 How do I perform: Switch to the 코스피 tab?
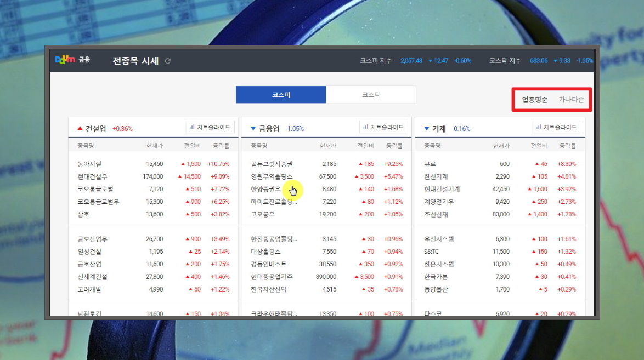pyautogui.click(x=281, y=95)
